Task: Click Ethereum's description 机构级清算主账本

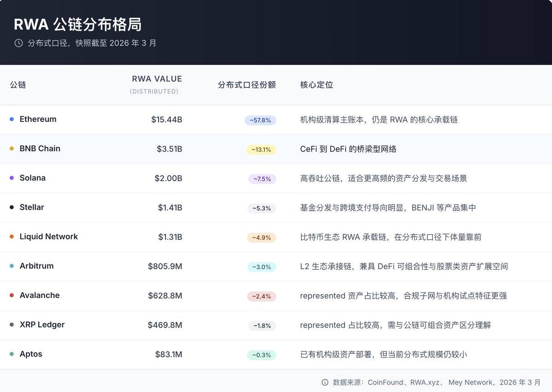Action: [x=379, y=120]
